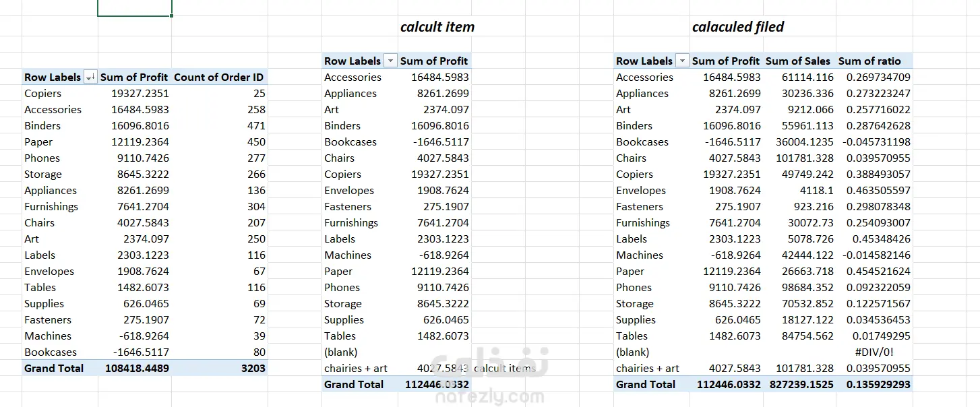The image size is (980, 407).
Task: Select the Sum of ratio column header
Action: (x=869, y=61)
